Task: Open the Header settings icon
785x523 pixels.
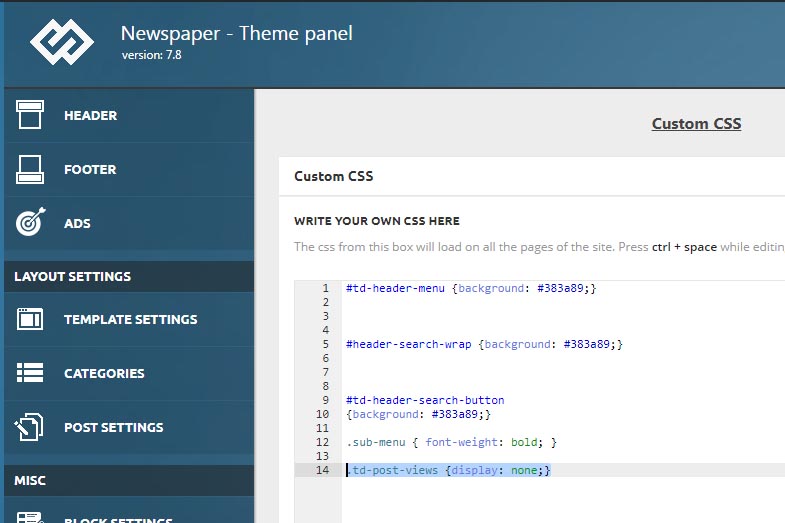Action: pos(30,115)
